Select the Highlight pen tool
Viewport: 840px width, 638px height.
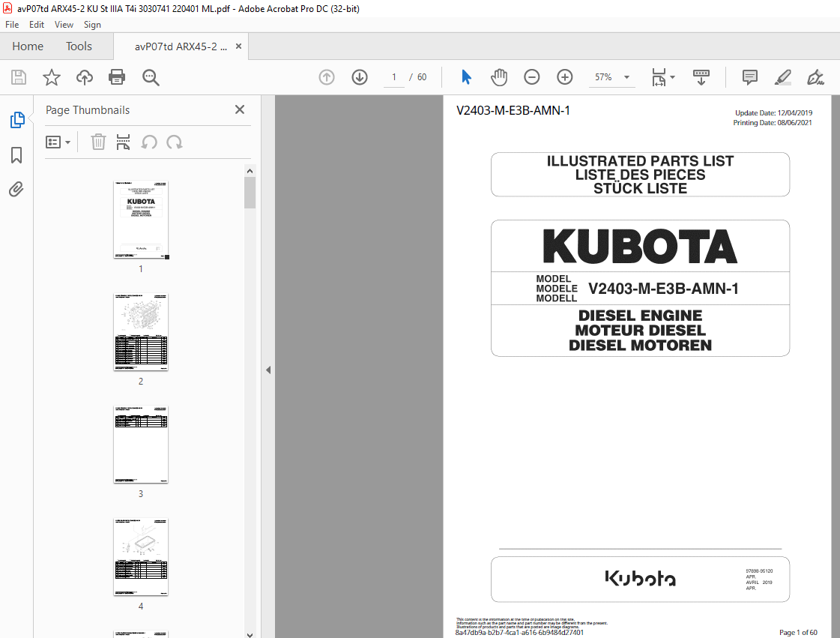[783, 77]
